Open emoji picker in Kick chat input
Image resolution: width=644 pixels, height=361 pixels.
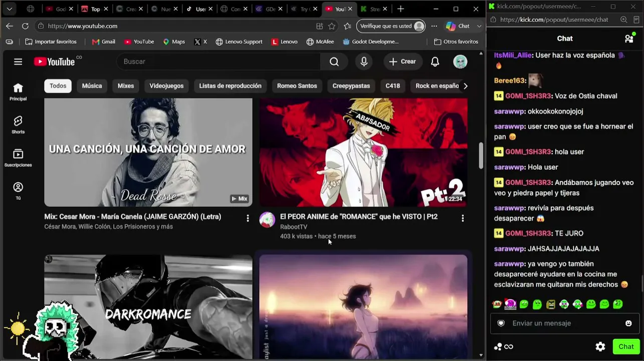[628, 323]
